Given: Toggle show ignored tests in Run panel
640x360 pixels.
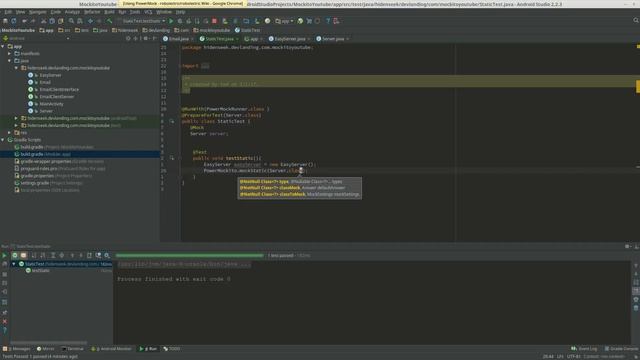Looking at the screenshot, I should 23,256.
